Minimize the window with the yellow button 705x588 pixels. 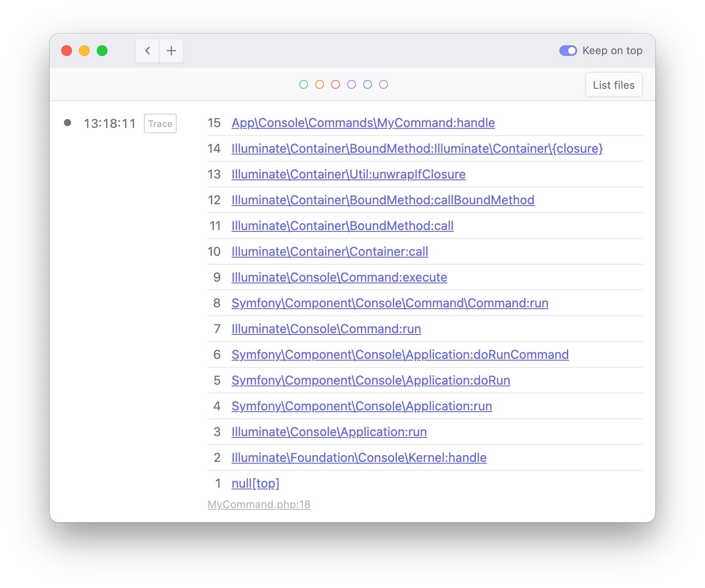point(84,51)
